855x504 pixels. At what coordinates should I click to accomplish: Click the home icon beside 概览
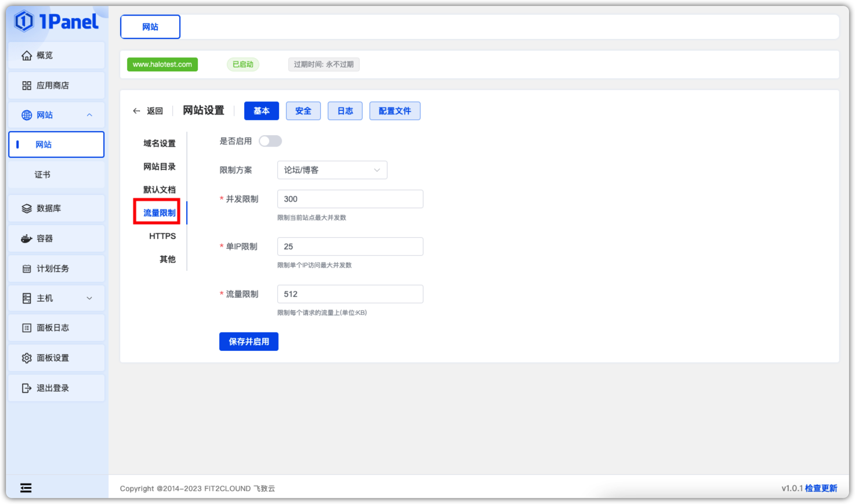27,56
